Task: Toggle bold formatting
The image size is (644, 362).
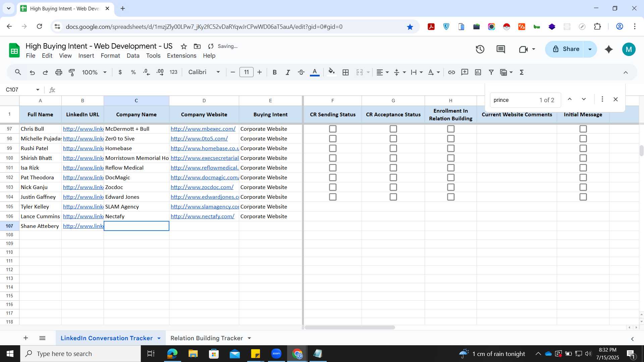Action: click(x=274, y=72)
